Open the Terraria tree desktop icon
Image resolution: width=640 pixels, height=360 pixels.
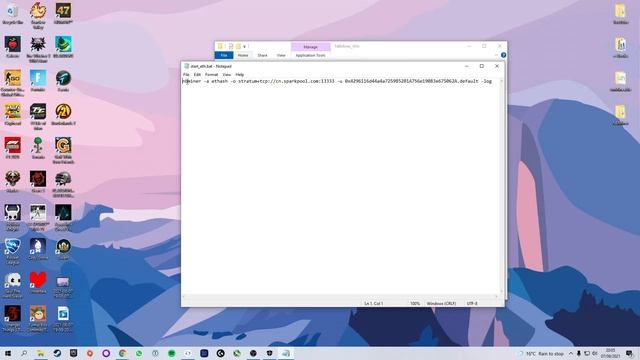tap(38, 147)
